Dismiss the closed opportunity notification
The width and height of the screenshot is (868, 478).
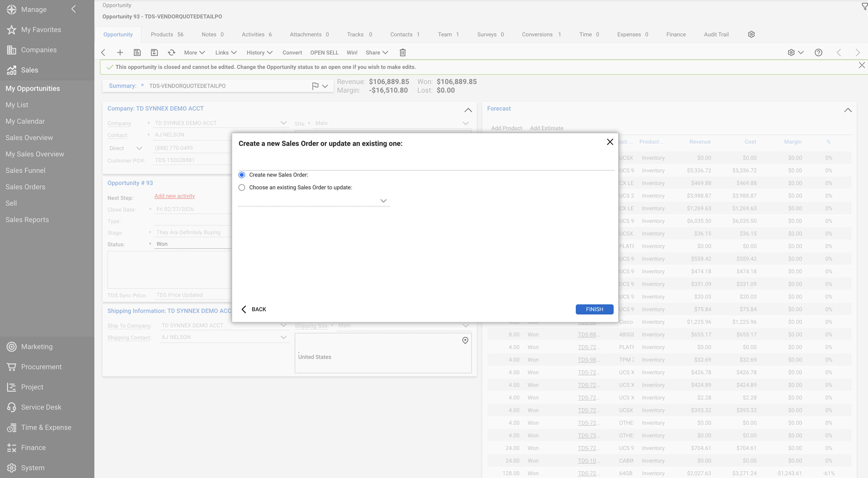pyautogui.click(x=862, y=65)
